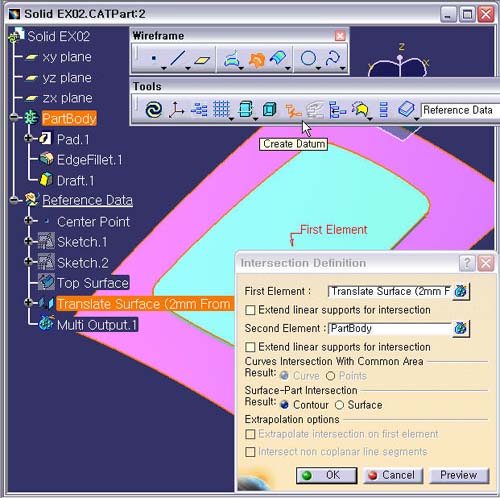The height and width of the screenshot is (498, 500).
Task: Select the Surface result radio button
Action: tap(339, 405)
